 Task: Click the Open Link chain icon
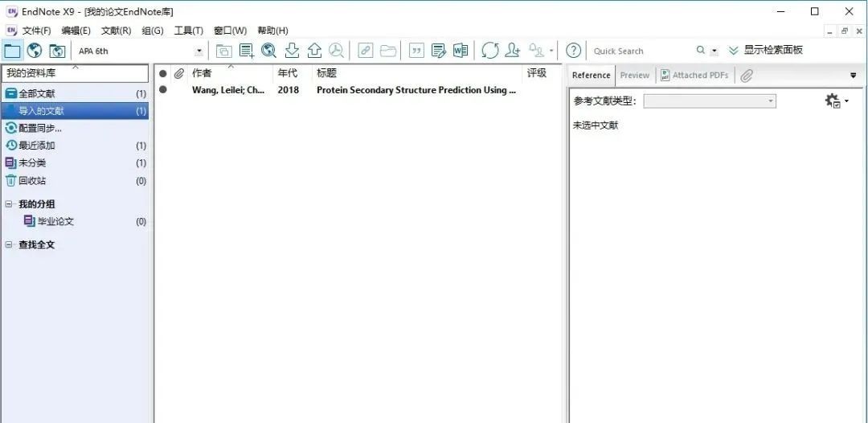click(x=366, y=51)
